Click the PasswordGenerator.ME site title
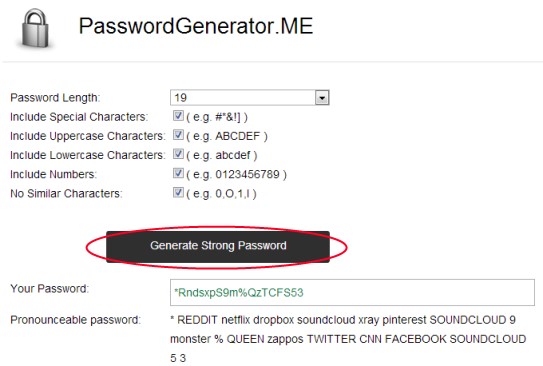 196,26
